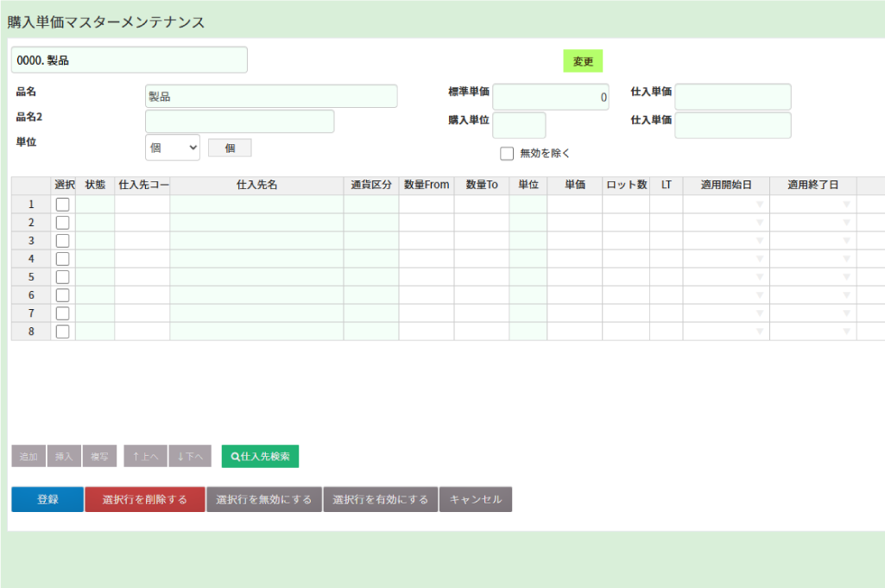Click the 複写 copy row button
The width and height of the screenshot is (885, 588).
click(x=99, y=456)
